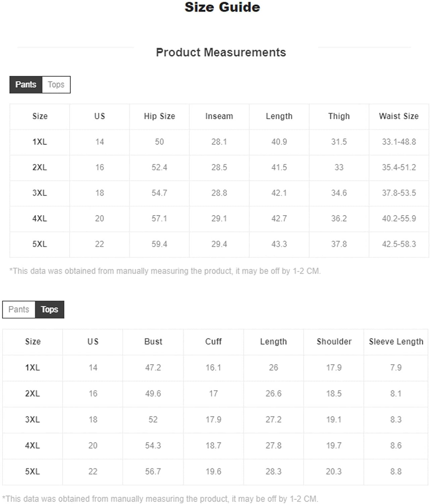This screenshot has width=430, height=504.
Task: Click the Thigh column header
Action: 339,116
